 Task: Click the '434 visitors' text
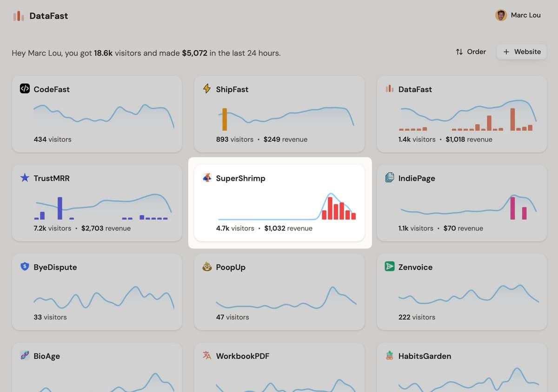53,139
